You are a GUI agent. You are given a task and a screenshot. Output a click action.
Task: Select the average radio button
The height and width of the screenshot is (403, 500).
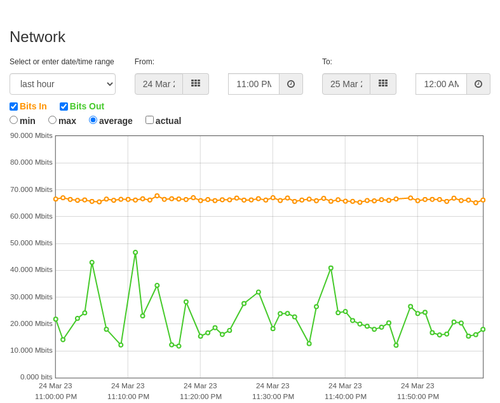pyautogui.click(x=93, y=120)
